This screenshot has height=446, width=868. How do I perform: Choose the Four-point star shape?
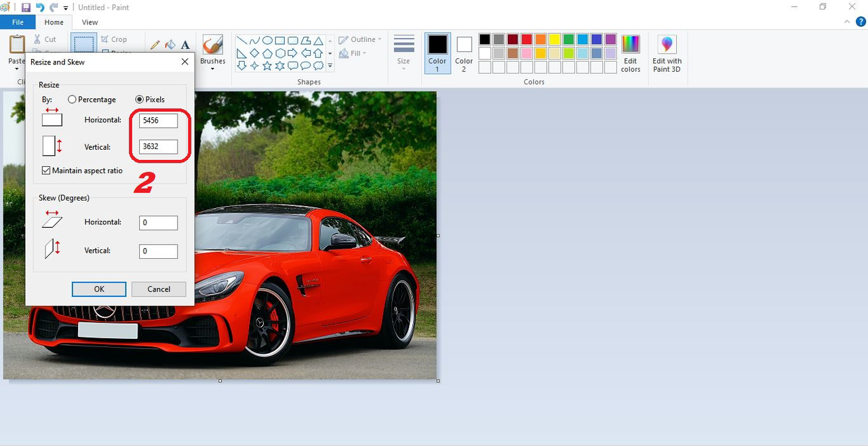255,66
